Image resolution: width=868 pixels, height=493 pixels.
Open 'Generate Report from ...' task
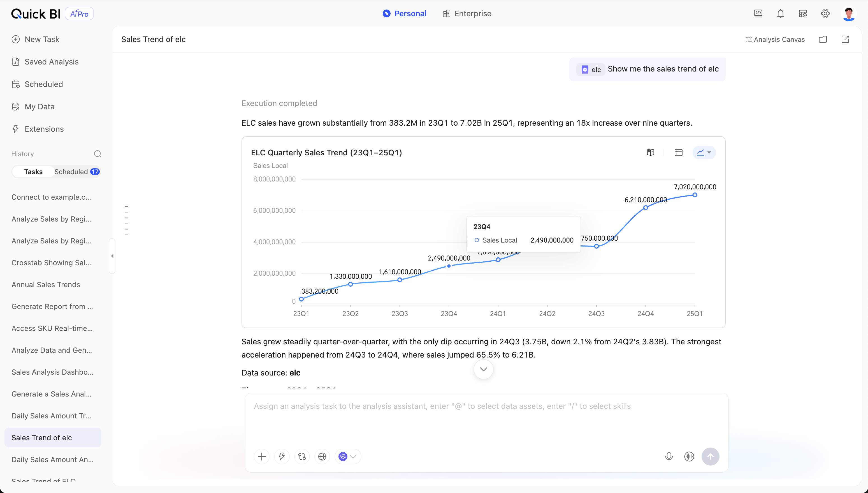pyautogui.click(x=53, y=307)
